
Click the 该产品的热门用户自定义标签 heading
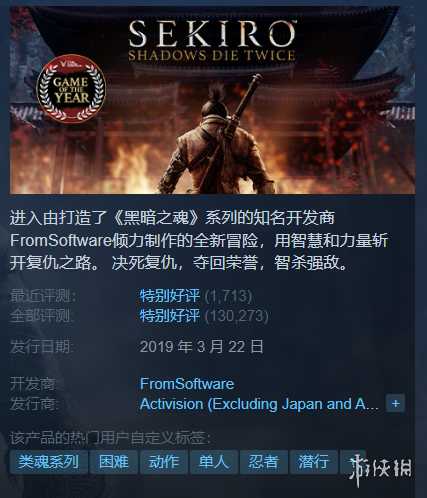click(x=110, y=438)
